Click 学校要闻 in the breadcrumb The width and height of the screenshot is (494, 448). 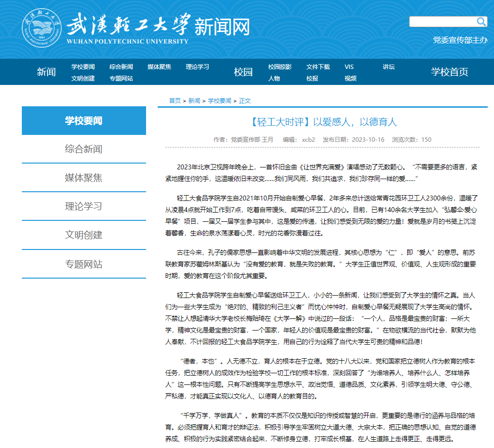[220, 101]
